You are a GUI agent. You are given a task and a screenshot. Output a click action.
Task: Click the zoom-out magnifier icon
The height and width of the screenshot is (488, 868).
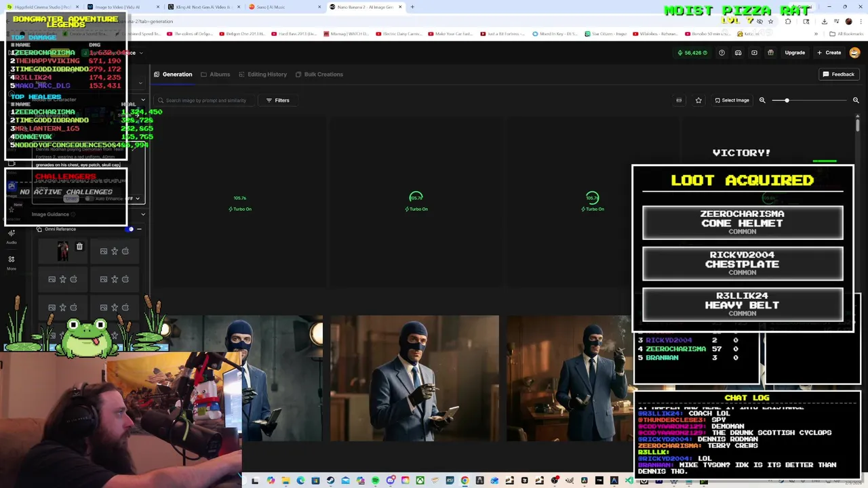[762, 100]
